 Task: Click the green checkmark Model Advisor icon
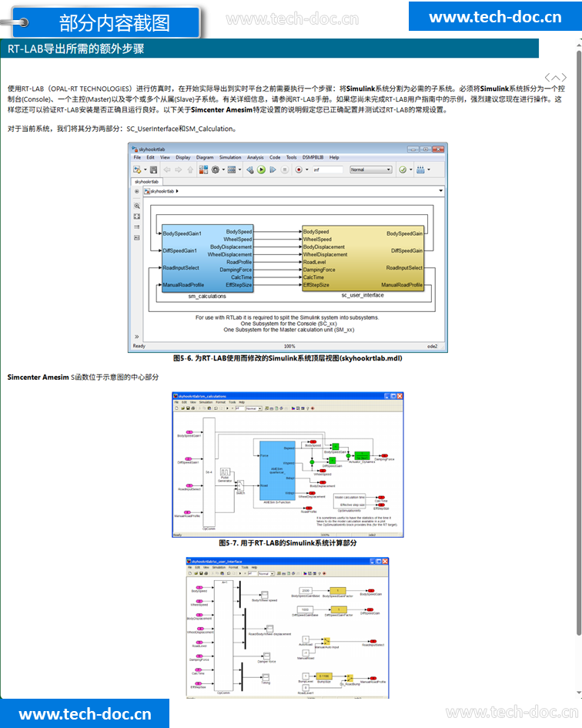(403, 170)
